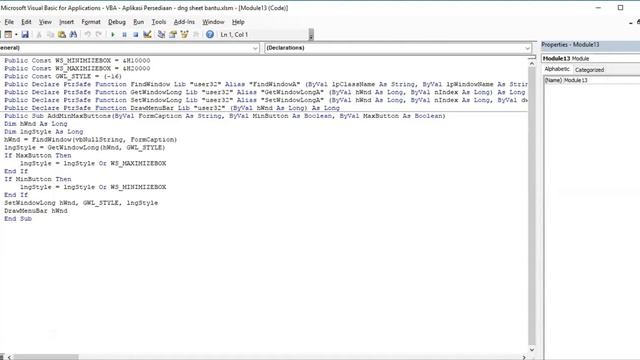
Task: Minimize the code window with inner button
Action: (x=631, y=22)
